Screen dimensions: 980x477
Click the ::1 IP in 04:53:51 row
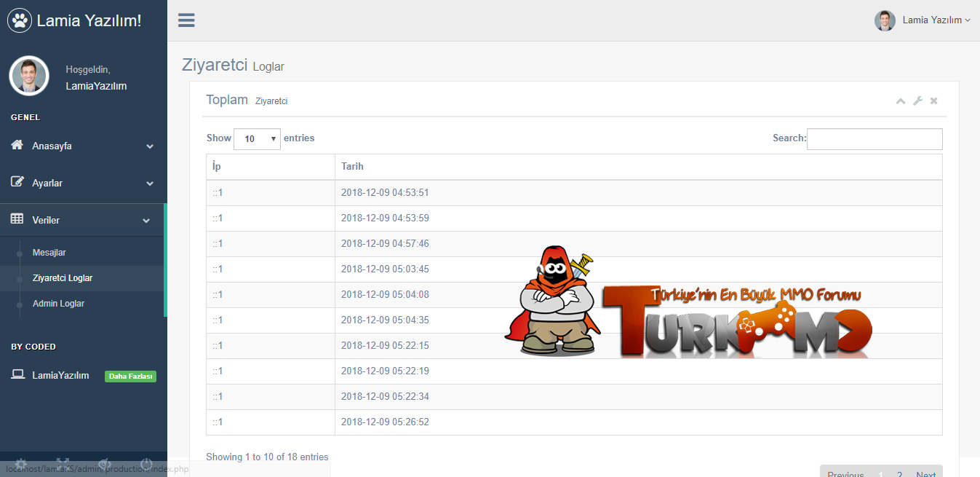tap(218, 193)
